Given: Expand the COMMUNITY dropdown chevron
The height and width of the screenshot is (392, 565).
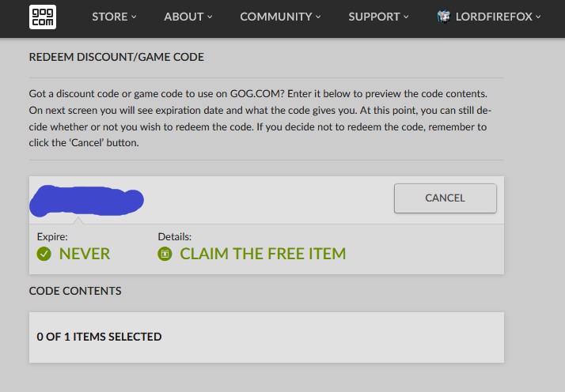Looking at the screenshot, I should pyautogui.click(x=318, y=17).
